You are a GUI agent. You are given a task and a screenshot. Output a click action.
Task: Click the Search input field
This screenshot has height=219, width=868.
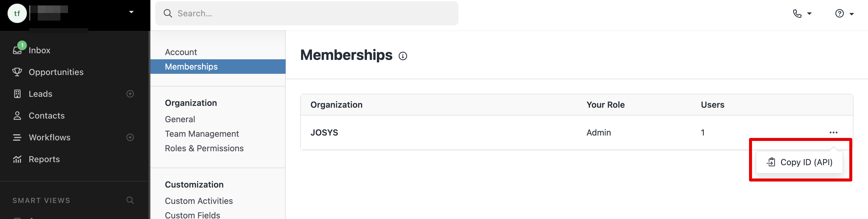click(x=307, y=14)
